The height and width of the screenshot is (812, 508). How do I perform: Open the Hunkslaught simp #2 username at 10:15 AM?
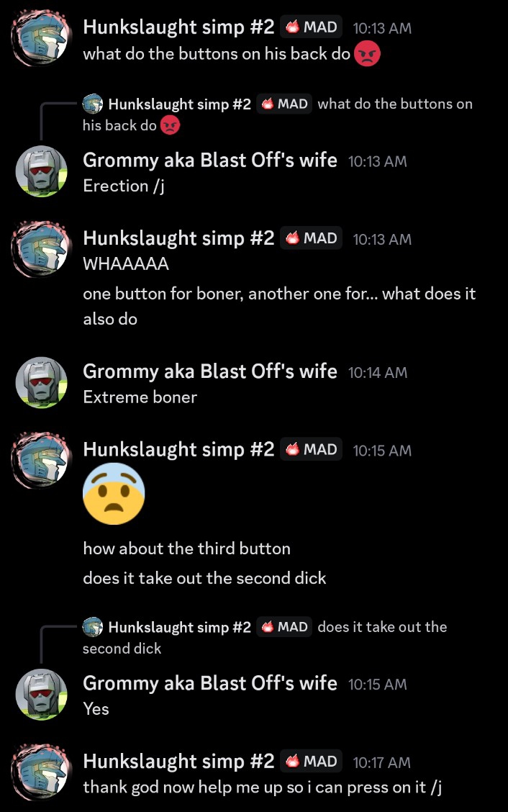click(x=178, y=449)
